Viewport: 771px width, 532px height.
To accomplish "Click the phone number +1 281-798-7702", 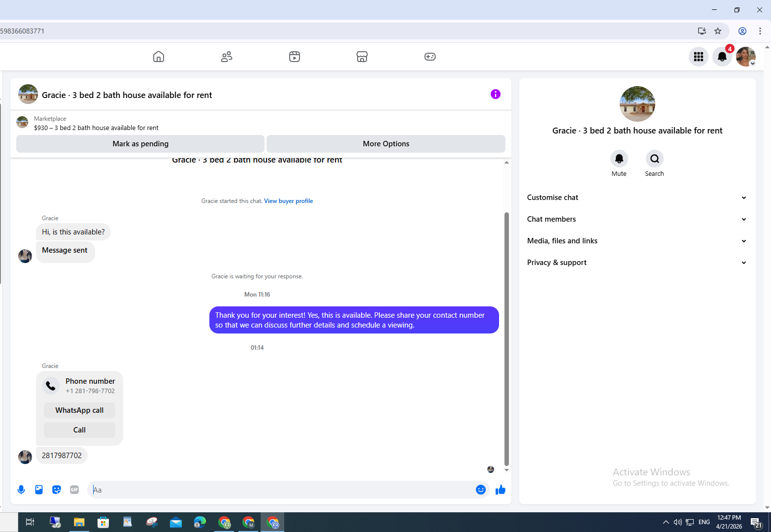I will coord(90,391).
